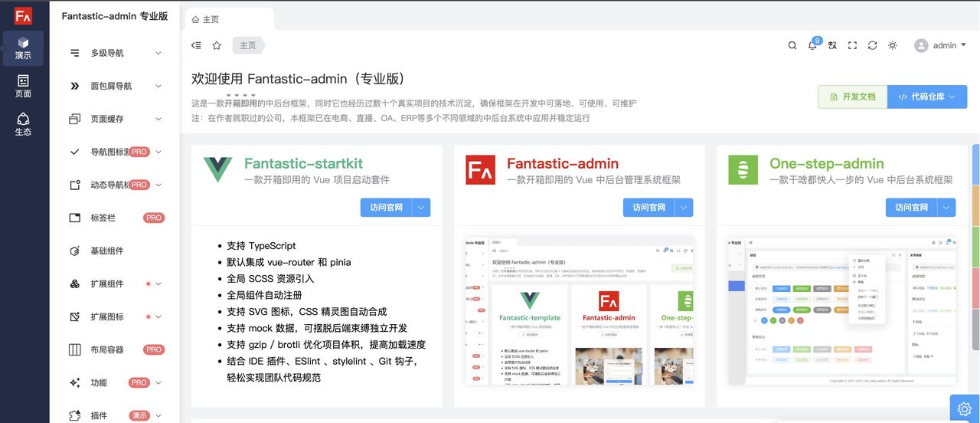Click the 标签栏 sidebar icon
The image size is (980, 423).
click(x=75, y=218)
